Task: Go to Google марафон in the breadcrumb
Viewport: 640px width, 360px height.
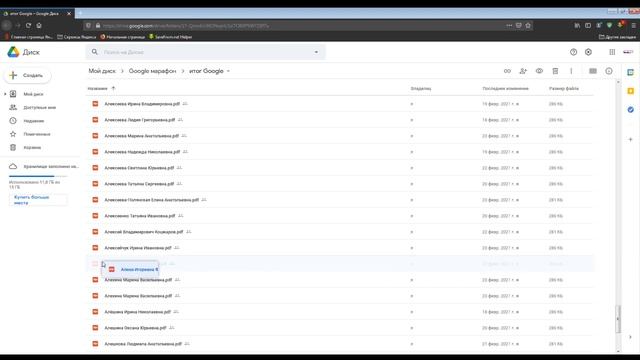Action: click(x=152, y=71)
